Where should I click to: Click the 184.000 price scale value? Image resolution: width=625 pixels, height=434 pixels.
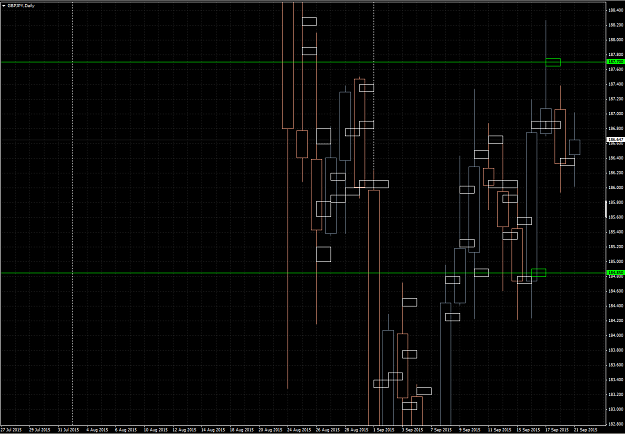point(615,335)
